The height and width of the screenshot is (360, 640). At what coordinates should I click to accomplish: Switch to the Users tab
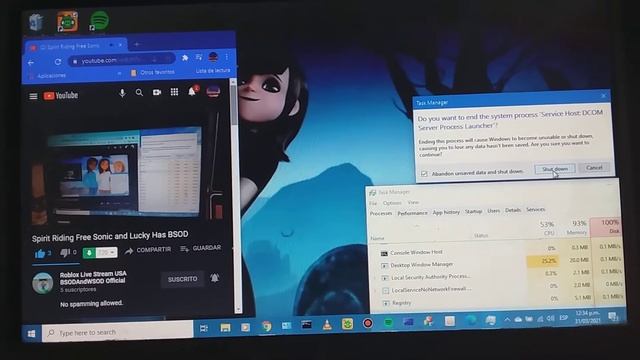pos(493,211)
